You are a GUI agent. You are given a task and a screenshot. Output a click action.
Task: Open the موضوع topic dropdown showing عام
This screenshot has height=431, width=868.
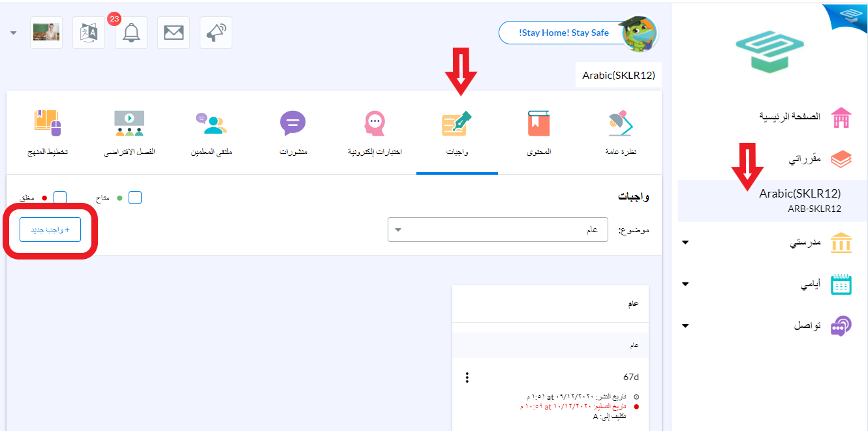(498, 230)
